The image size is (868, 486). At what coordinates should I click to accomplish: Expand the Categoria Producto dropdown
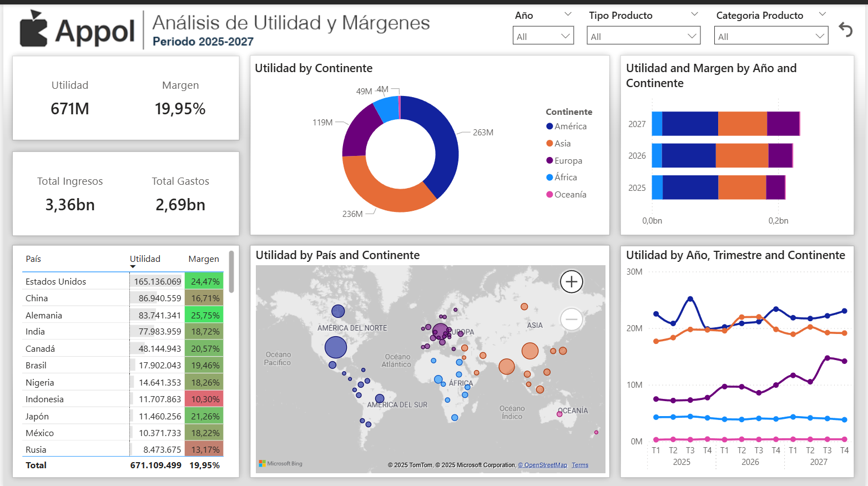click(x=770, y=37)
